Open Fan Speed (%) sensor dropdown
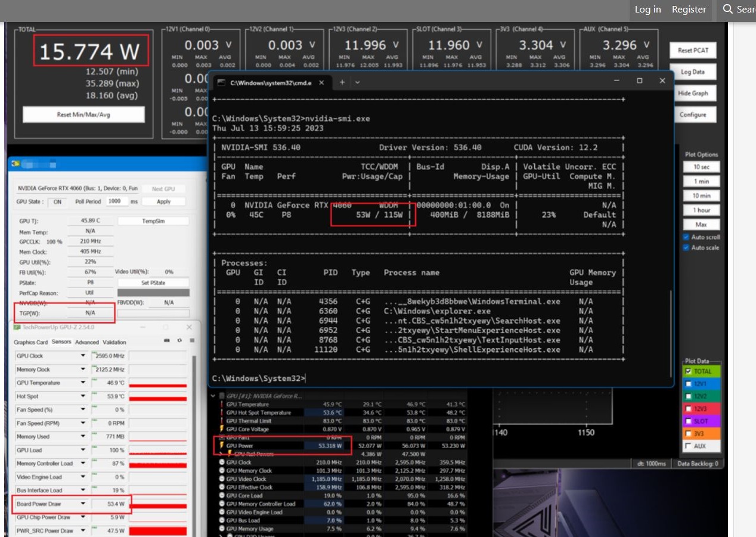Screen dimensions: 756x537 [x=83, y=409]
